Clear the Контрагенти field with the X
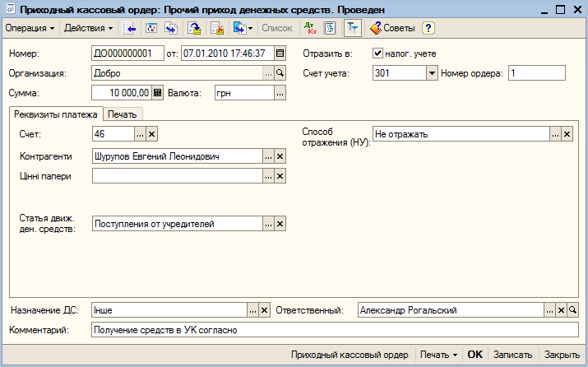 tap(280, 156)
